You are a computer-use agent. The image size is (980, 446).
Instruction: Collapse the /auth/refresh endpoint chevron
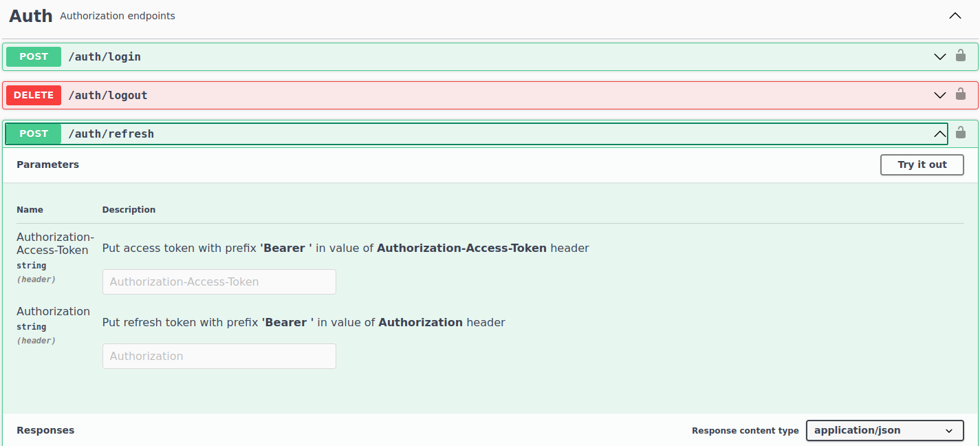[939, 134]
